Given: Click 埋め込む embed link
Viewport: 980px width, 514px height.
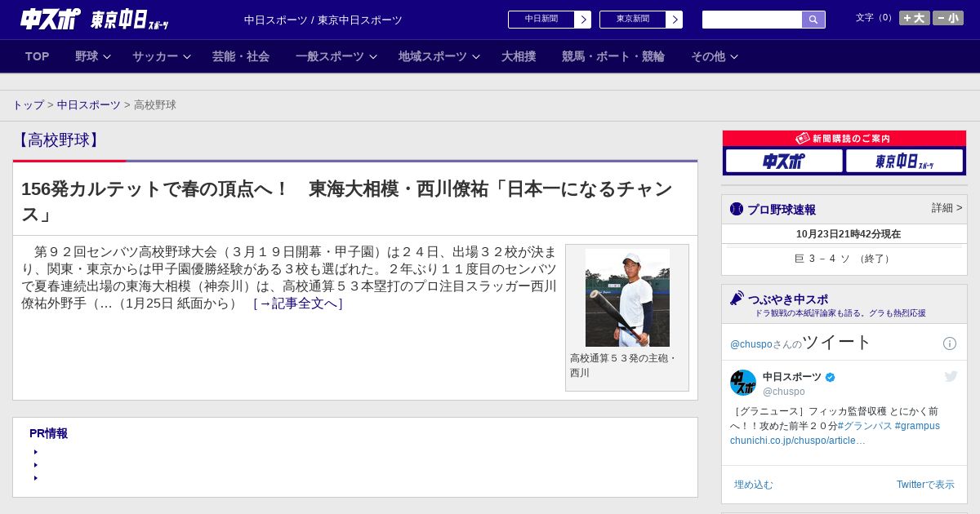Looking at the screenshot, I should pos(753,485).
